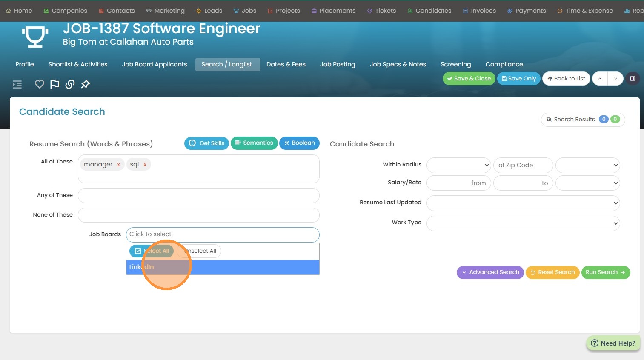Remove the 'manager' keyword tag
The width and height of the screenshot is (644, 360).
coord(118,165)
